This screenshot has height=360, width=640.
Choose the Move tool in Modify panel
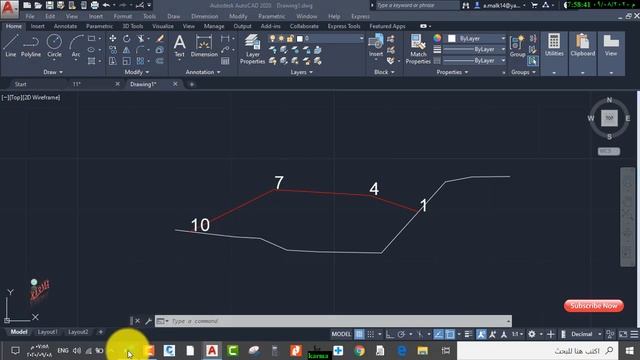point(113,38)
